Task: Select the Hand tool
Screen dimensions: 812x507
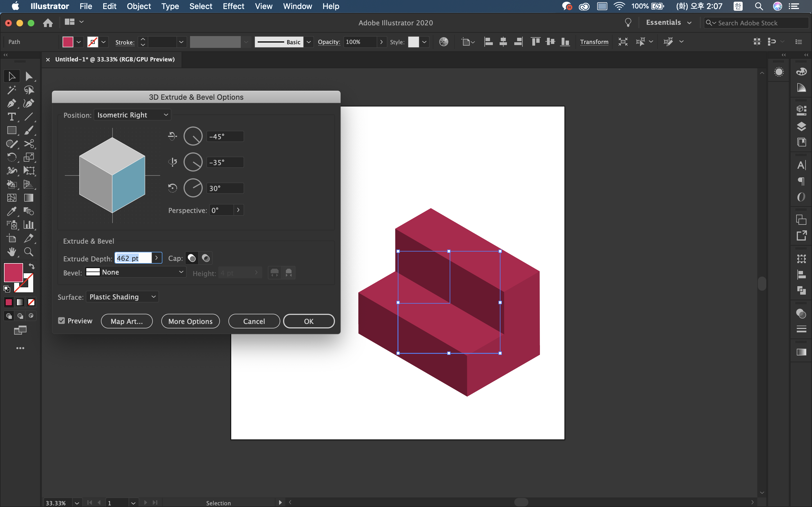Action: (x=11, y=252)
